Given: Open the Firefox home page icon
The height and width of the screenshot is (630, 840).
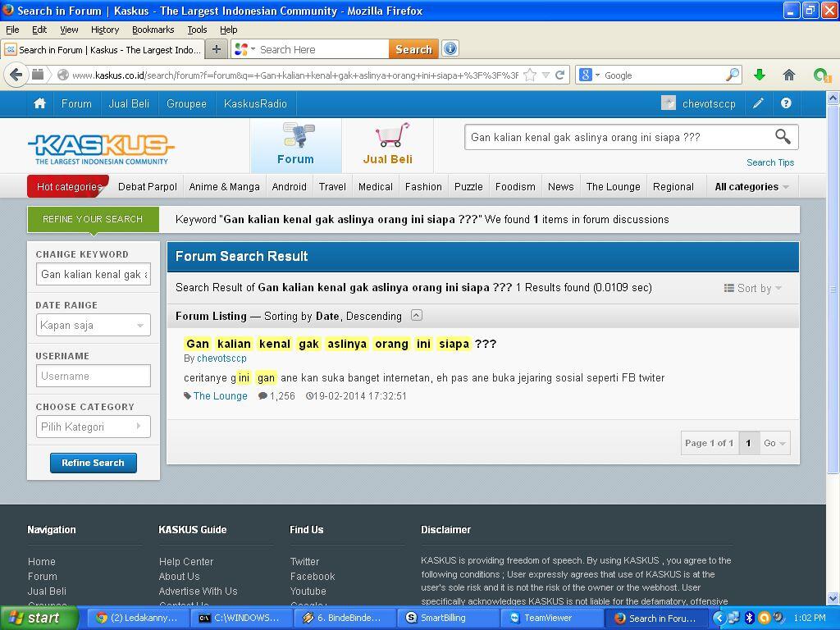Looking at the screenshot, I should [788, 75].
